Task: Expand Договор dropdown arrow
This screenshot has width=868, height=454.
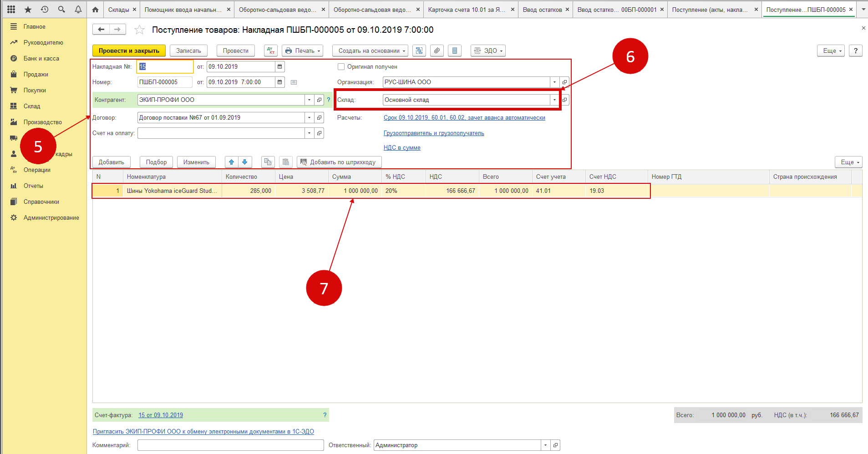Action: (x=310, y=117)
